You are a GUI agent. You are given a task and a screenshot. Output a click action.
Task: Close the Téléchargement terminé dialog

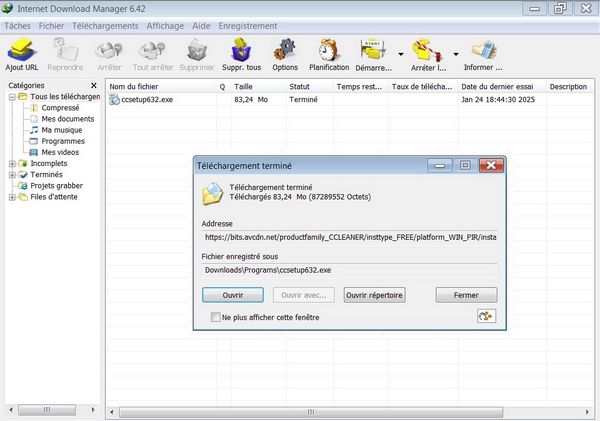pos(491,165)
